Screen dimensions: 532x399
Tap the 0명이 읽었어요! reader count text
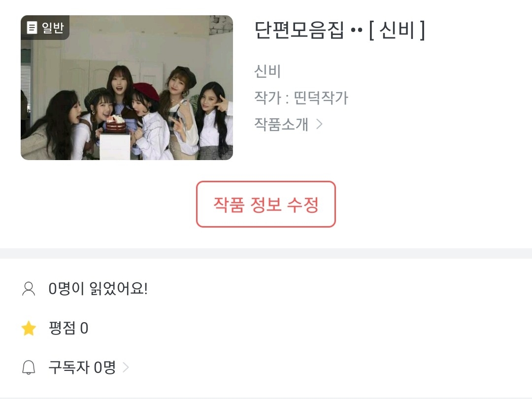point(98,289)
